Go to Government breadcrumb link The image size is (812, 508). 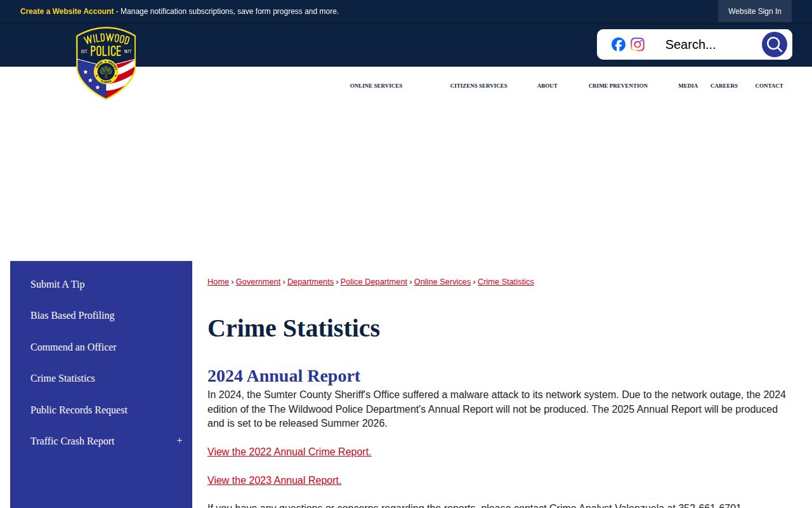point(258,282)
